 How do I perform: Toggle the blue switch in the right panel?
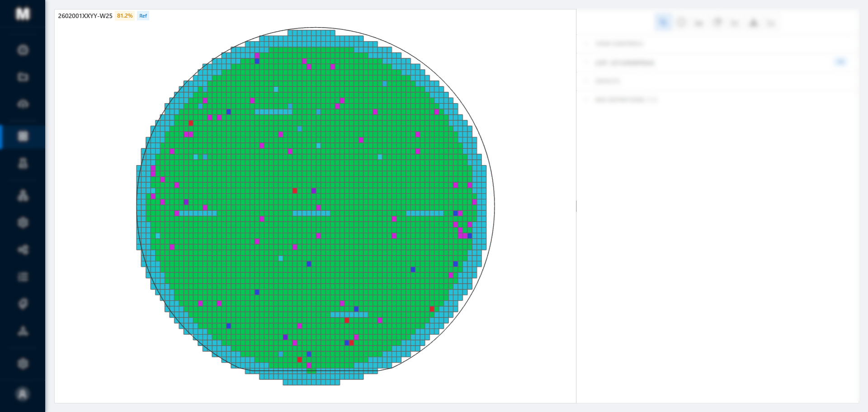[x=840, y=62]
